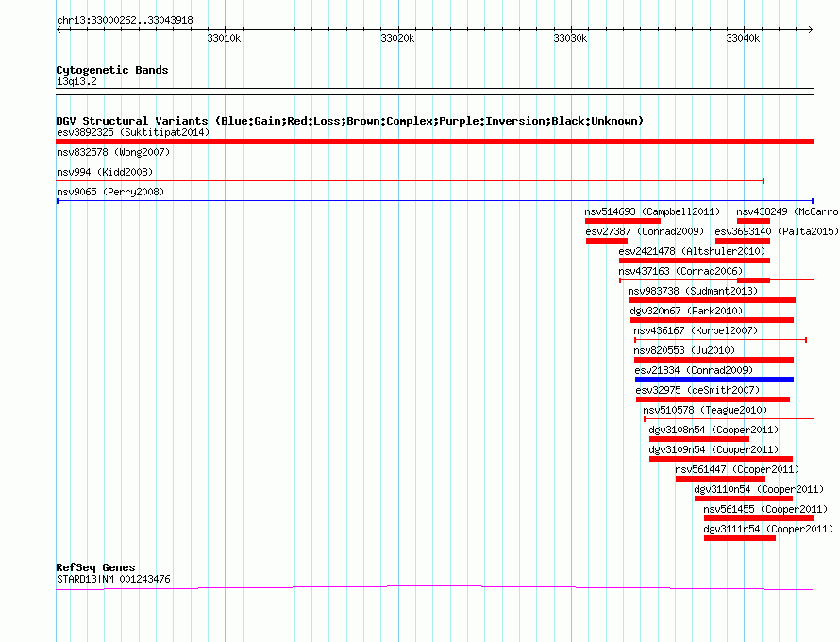
Task: Select the dgv3108n54 Cooper2011 variant bar
Action: [699, 439]
